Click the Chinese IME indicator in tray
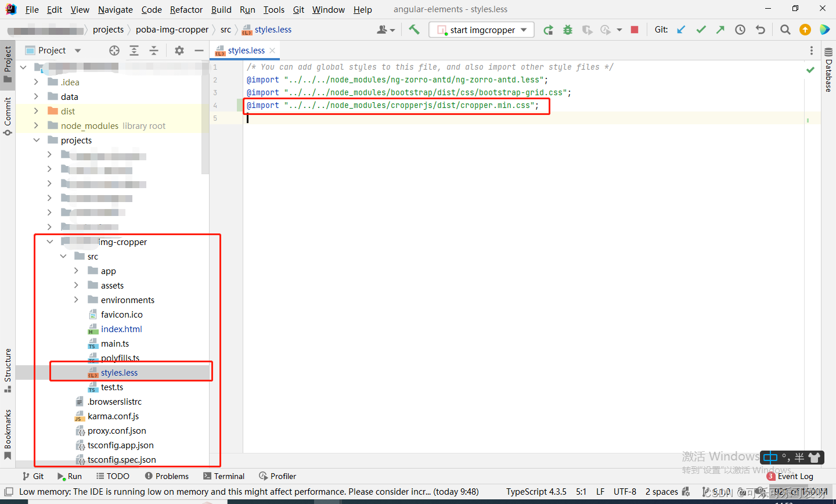Viewport: 836px width, 504px height. (770, 458)
